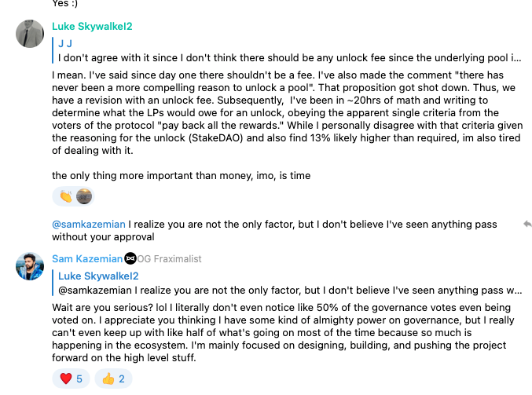Click the OG Fraximalist tag
Image resolution: width=532 pixels, height=395 pixels.
point(174,258)
